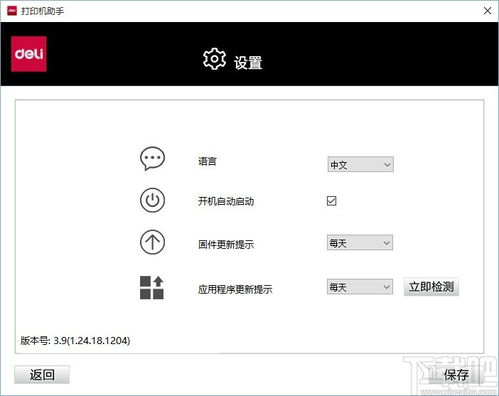Screen dimensions: 499x396
Task: Click the application update tiles icon
Action: (x=152, y=287)
